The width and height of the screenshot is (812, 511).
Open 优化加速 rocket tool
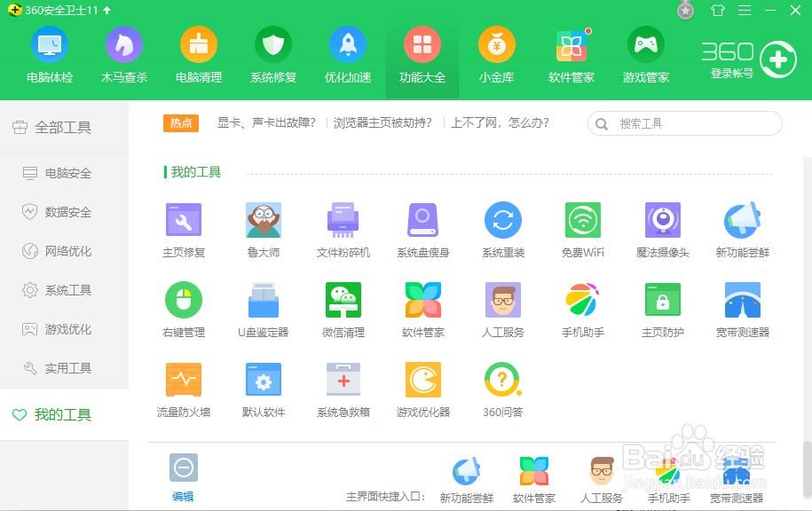coord(348,55)
